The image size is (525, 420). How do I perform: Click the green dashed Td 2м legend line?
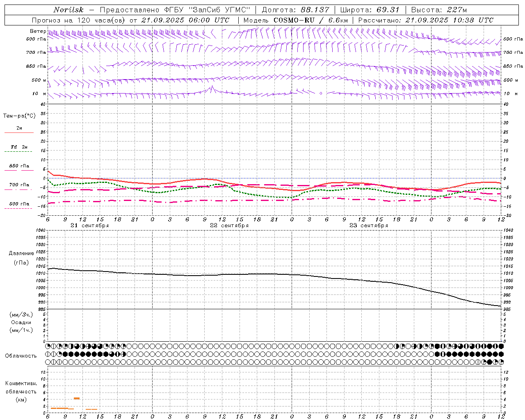(18, 152)
